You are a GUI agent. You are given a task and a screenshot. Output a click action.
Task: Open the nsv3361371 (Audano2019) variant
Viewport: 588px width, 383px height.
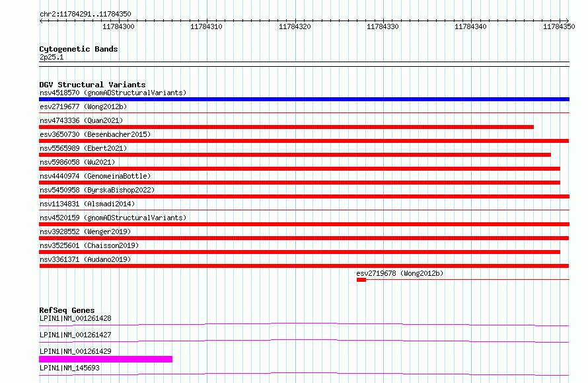[85, 259]
